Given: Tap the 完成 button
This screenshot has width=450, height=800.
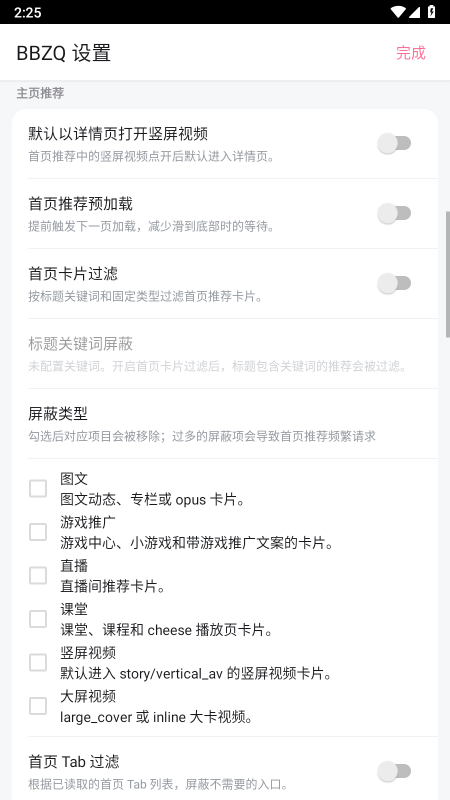Looking at the screenshot, I should [x=411, y=53].
